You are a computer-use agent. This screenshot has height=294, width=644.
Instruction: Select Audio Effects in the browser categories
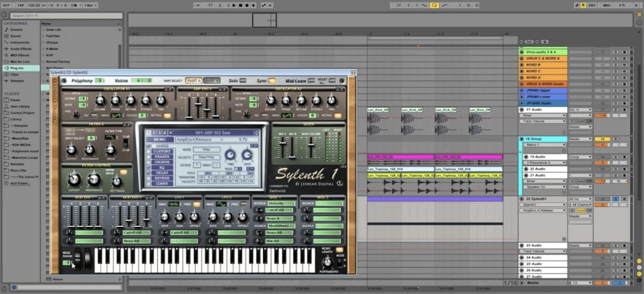(x=21, y=49)
